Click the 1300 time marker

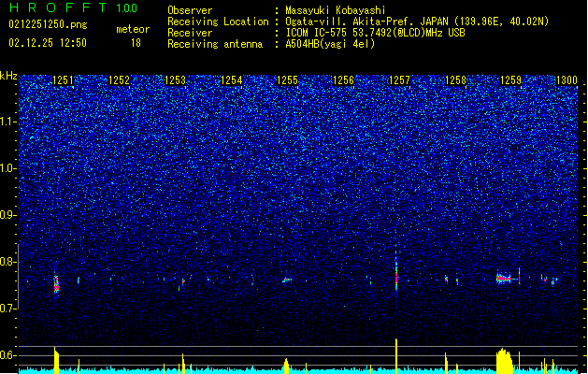tap(566, 80)
